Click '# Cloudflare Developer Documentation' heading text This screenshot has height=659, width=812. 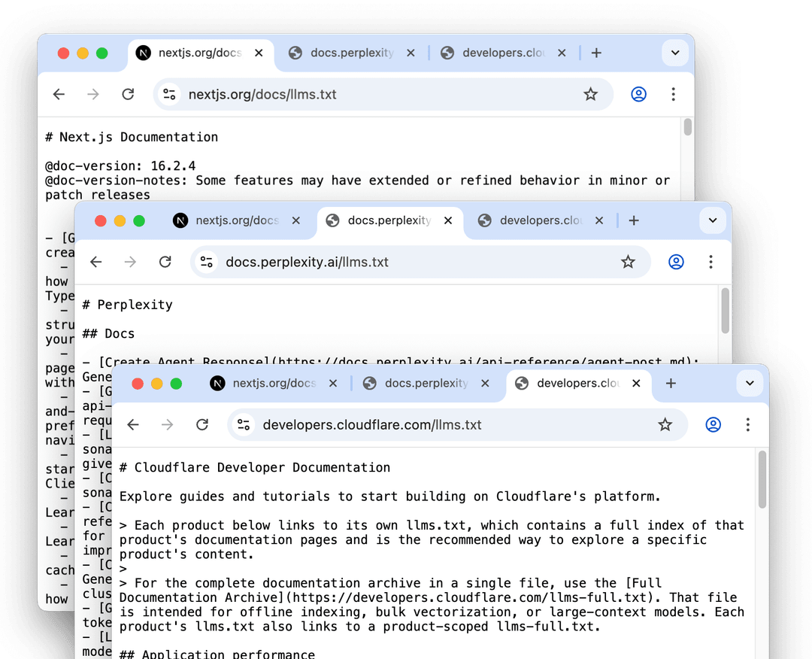click(x=255, y=467)
